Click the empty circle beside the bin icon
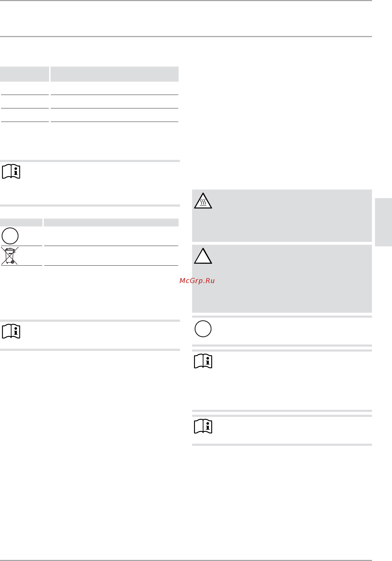This screenshot has height=561, width=392. pos(10,236)
